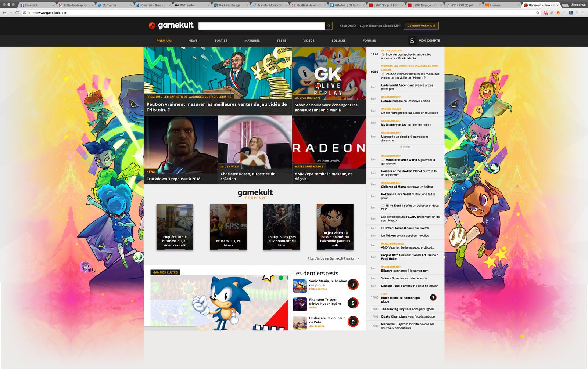Viewport: 588px width, 369px height.
Task: Open the Sorties navigation item
Action: pyautogui.click(x=221, y=41)
